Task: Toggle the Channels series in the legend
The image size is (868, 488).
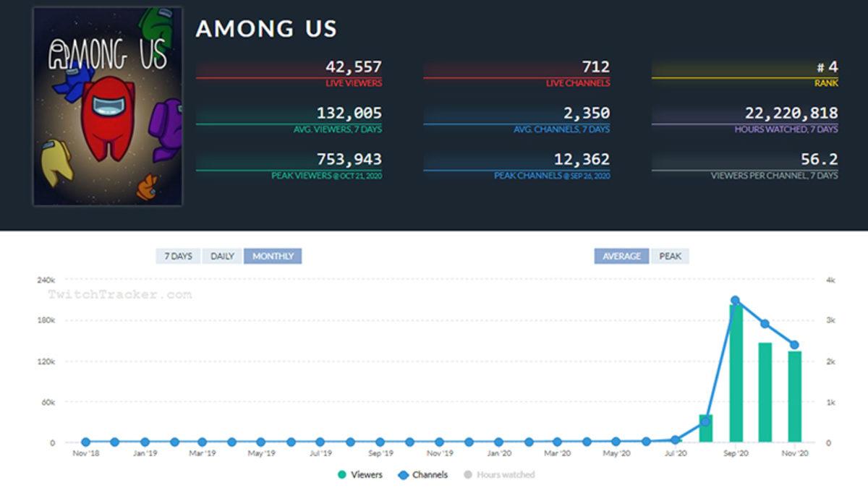Action: click(x=424, y=475)
